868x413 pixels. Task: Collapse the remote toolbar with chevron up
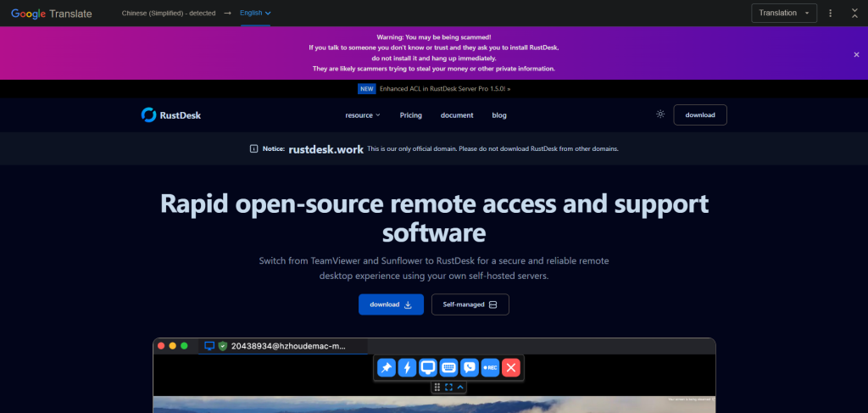(x=460, y=387)
